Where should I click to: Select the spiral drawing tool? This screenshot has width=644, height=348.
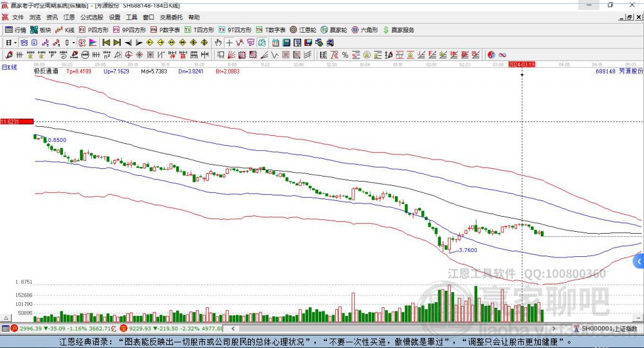[x=64, y=55]
